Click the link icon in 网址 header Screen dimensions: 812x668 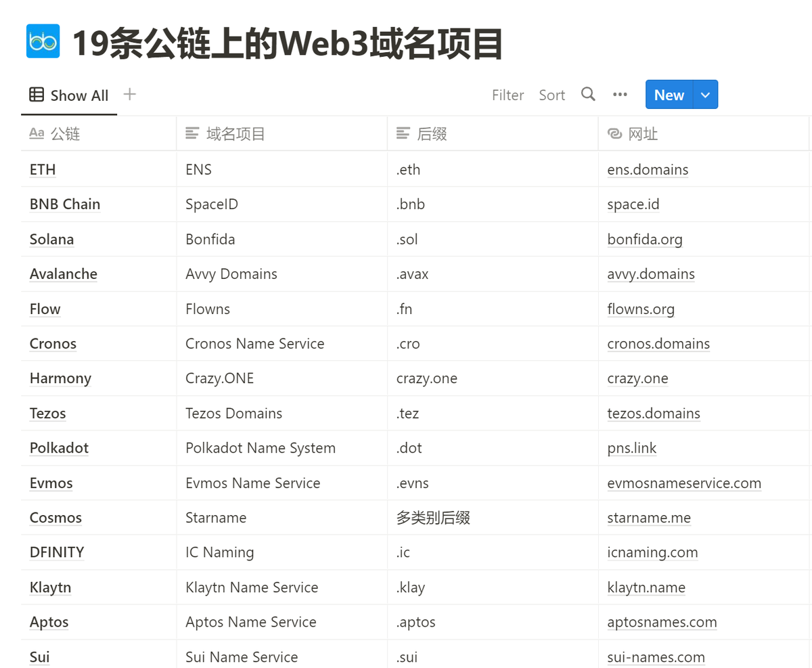pyautogui.click(x=614, y=133)
